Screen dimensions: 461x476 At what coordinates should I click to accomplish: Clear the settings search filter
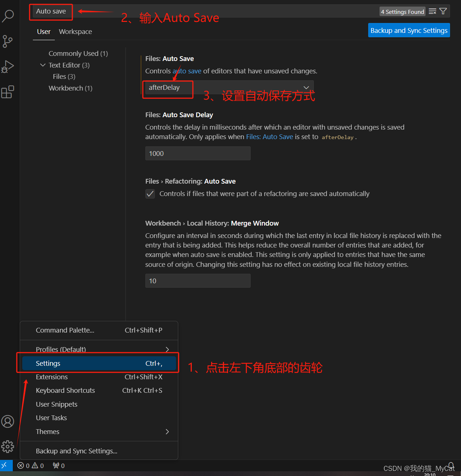pos(432,11)
